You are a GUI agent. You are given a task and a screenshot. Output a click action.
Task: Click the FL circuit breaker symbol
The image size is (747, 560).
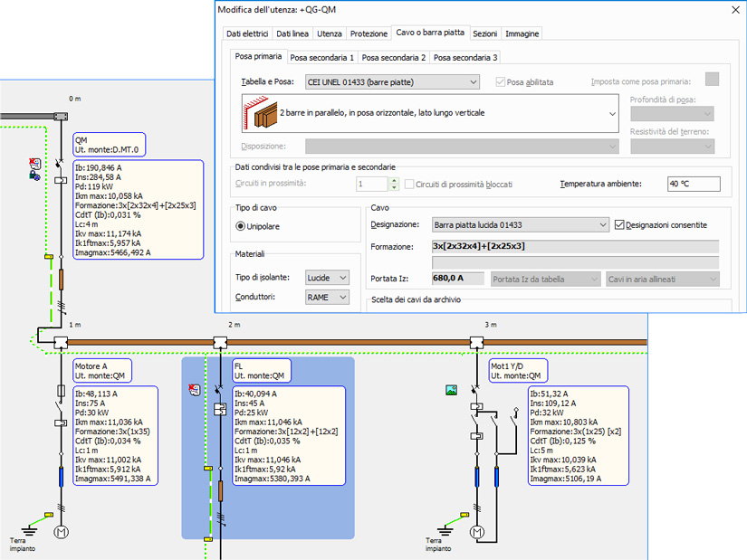click(x=219, y=390)
